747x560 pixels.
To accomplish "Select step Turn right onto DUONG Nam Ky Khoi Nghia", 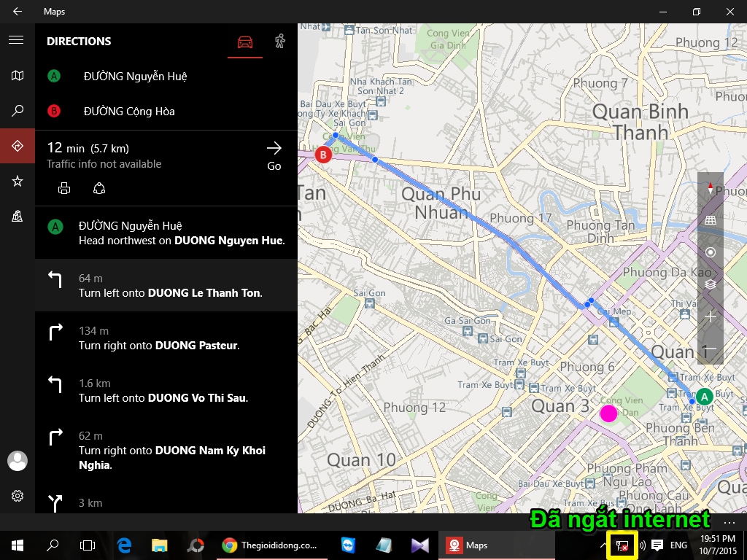I will click(166, 450).
